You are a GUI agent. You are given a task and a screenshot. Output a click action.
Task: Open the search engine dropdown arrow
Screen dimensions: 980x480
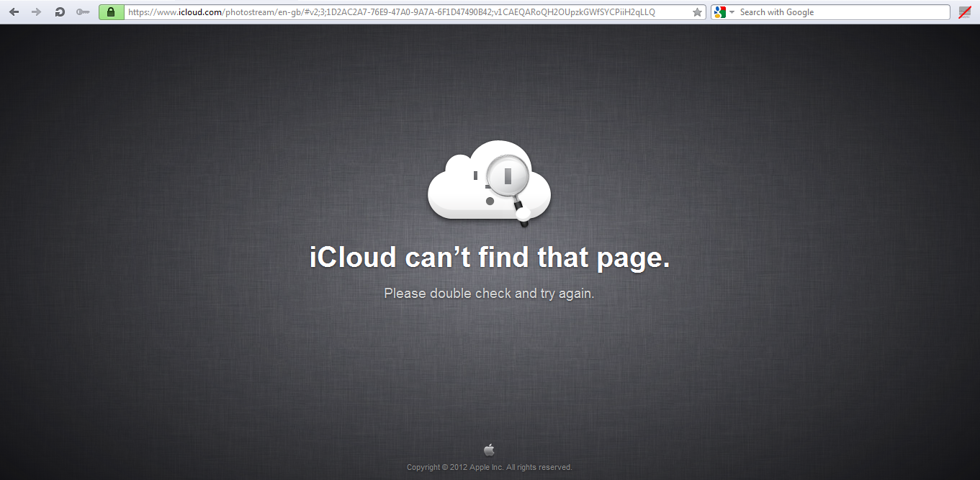pos(732,12)
